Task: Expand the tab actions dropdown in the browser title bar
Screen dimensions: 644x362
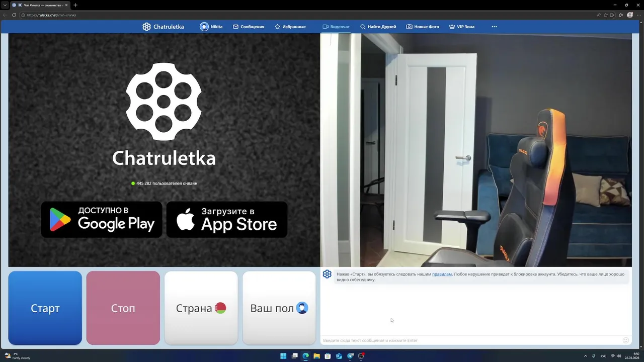Action: click(x=5, y=5)
